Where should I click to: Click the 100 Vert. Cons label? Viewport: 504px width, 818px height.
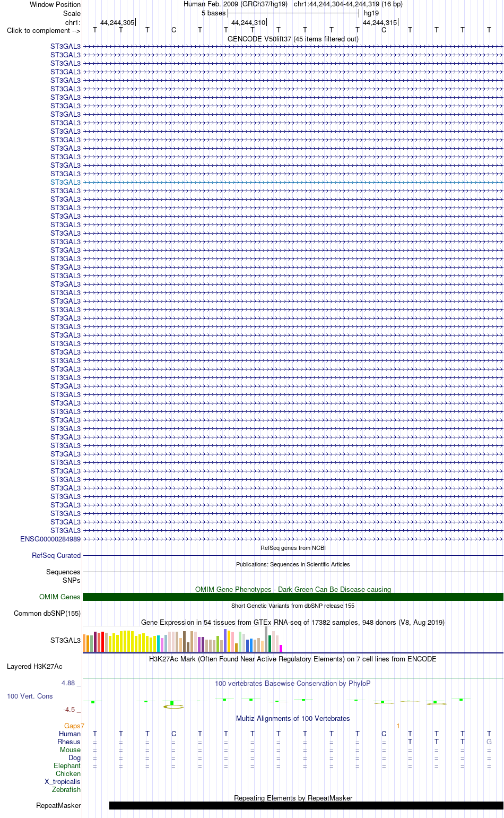click(x=30, y=696)
